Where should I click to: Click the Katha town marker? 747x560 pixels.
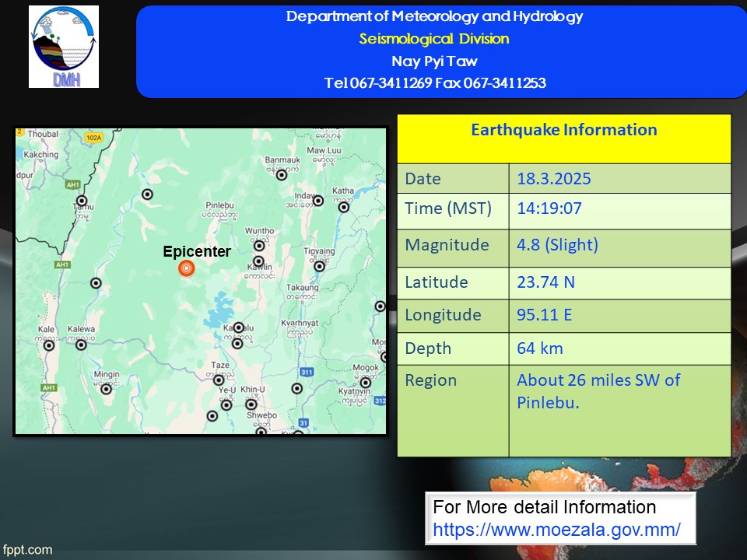pyautogui.click(x=344, y=207)
